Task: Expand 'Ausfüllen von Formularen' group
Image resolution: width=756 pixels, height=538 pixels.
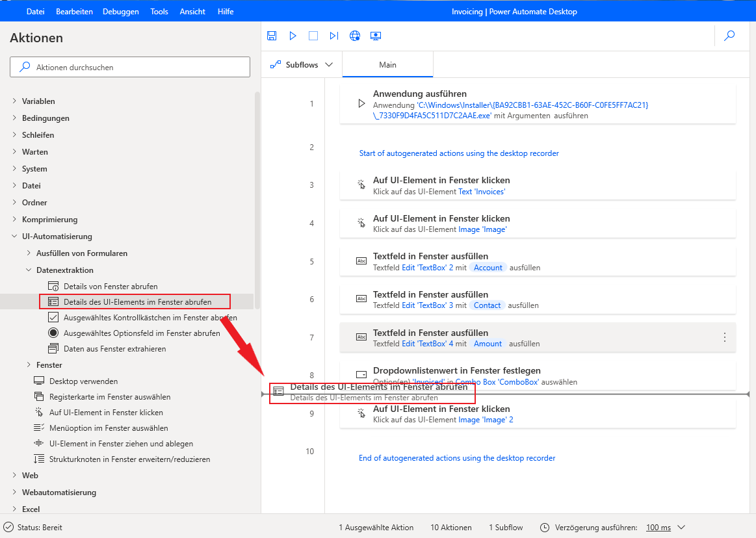Action: pos(29,253)
